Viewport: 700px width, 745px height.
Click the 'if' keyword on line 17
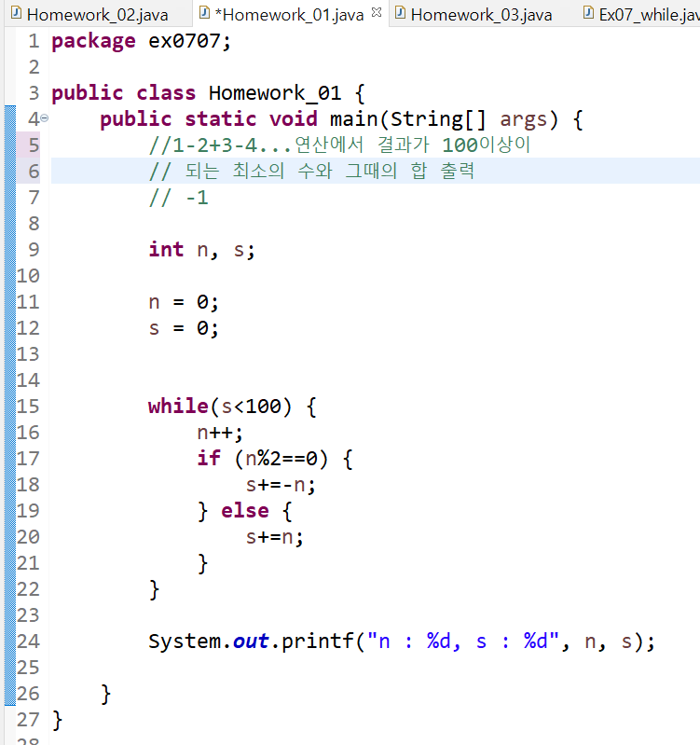[x=209, y=459]
